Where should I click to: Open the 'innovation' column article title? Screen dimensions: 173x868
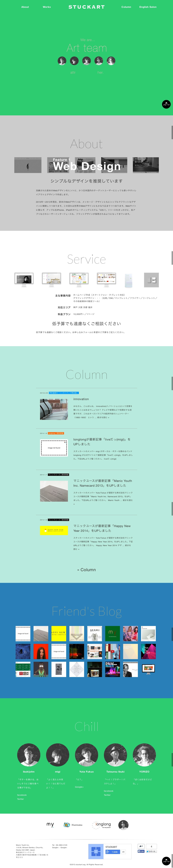pyautogui.click(x=81, y=399)
